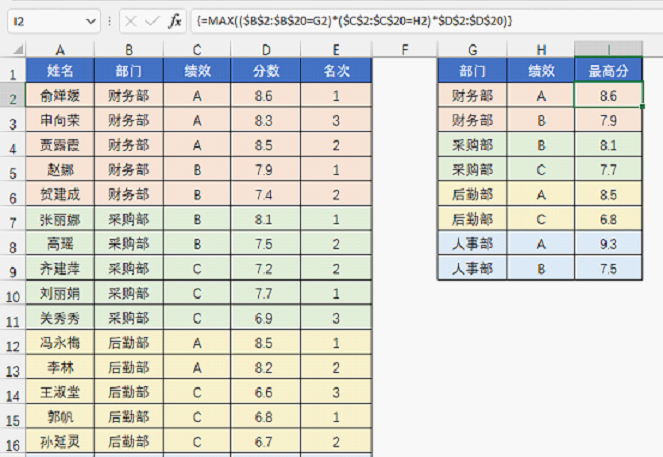This screenshot has width=663, height=457.
Task: Click score 6.7 in 孙延灵 row
Action: coord(266,441)
